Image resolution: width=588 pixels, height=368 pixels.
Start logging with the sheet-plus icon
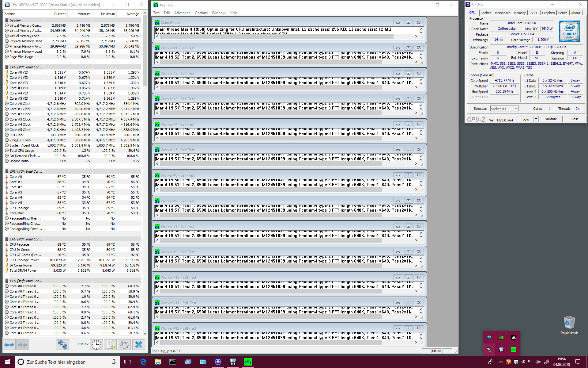(110, 345)
